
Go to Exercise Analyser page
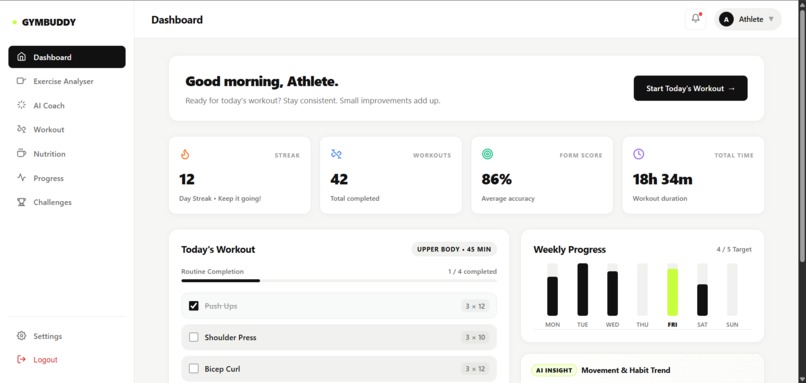pos(67,81)
